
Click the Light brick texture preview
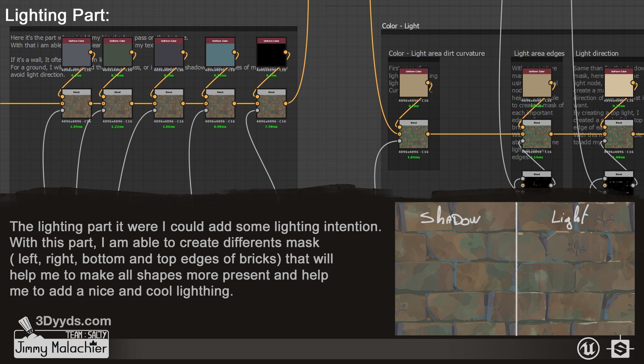(576, 269)
